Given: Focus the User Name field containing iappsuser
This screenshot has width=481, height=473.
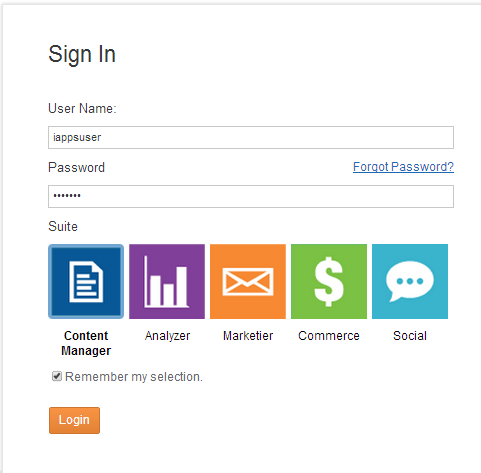Looking at the screenshot, I should 251,137.
